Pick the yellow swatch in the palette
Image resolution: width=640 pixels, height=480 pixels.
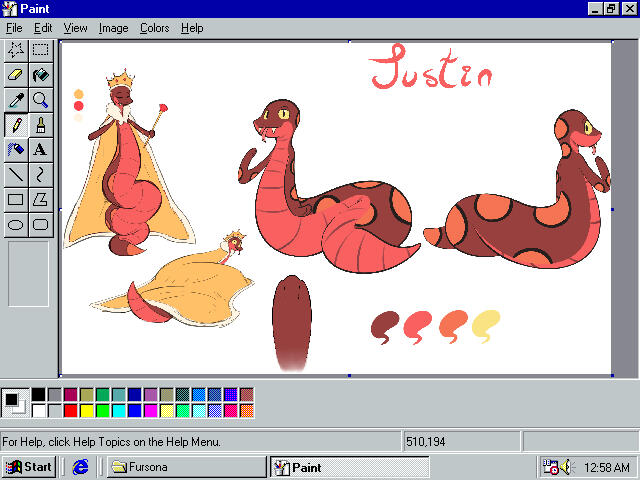87,410
